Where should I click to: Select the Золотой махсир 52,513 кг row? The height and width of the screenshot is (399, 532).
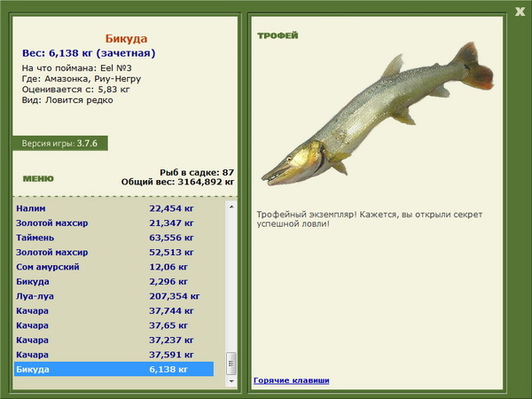[114, 252]
